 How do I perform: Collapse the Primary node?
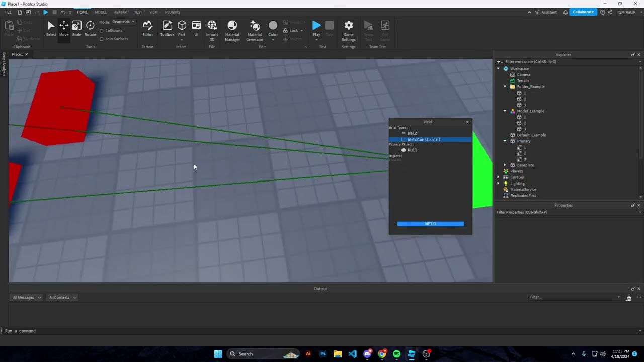click(505, 141)
